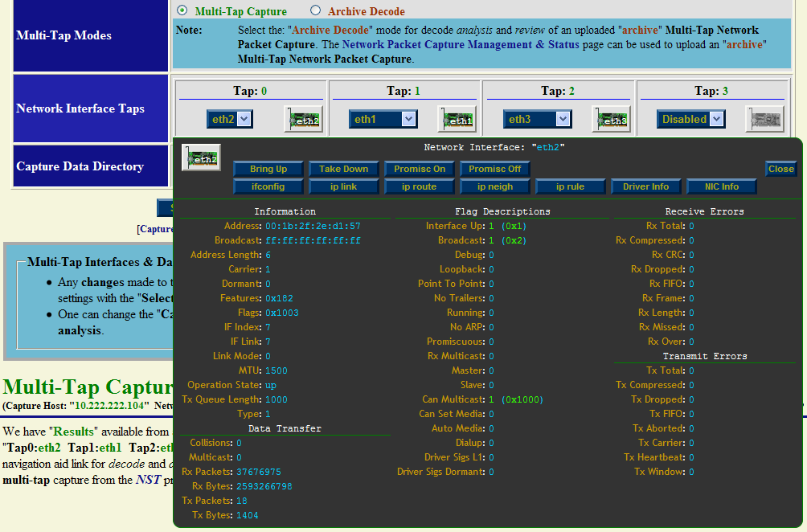Click the Receive Errors section header

[x=704, y=211]
